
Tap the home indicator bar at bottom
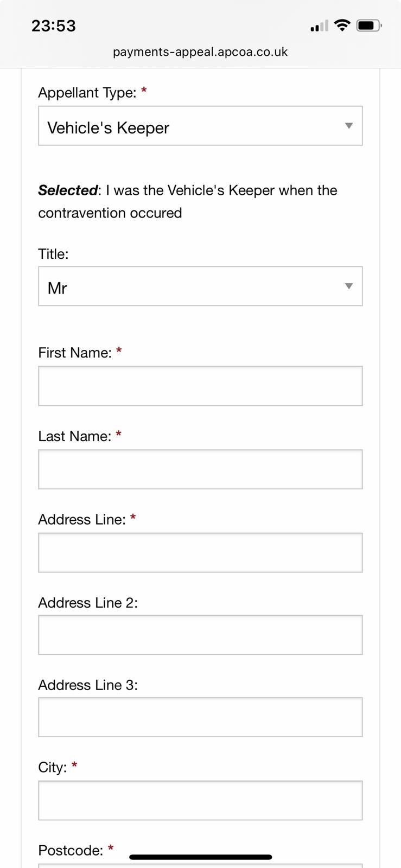(200, 857)
